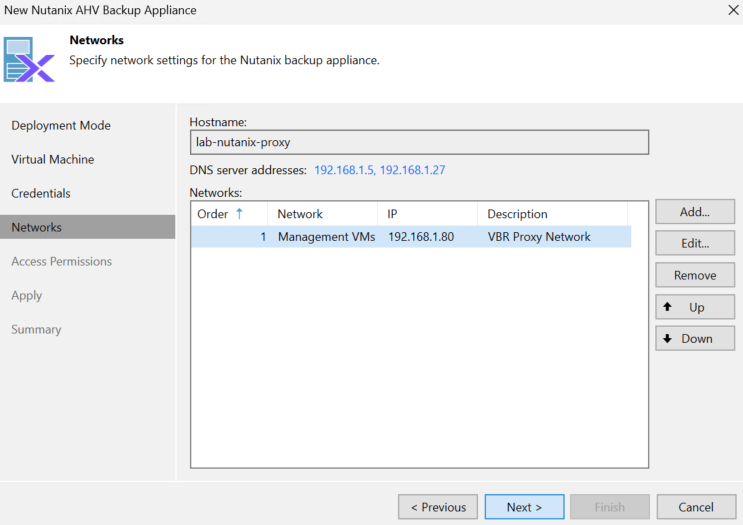Remove the selected network
This screenshot has height=525, width=743.
[x=695, y=275]
